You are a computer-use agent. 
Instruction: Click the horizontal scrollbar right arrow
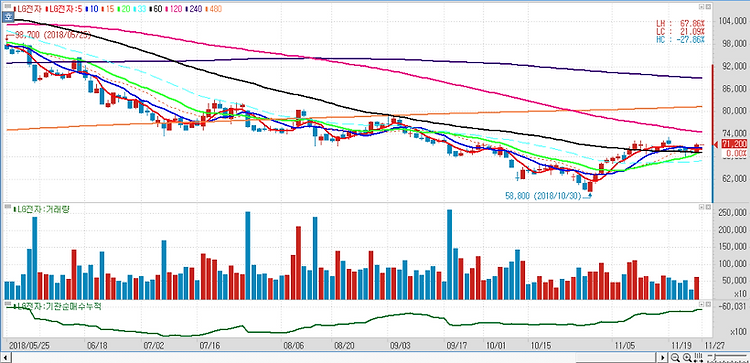[x=662, y=358]
